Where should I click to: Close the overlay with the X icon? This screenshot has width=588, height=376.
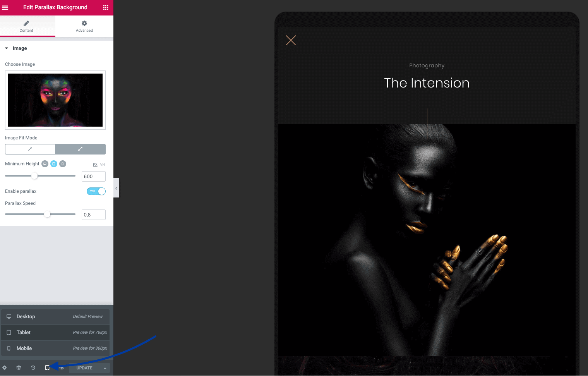[291, 40]
